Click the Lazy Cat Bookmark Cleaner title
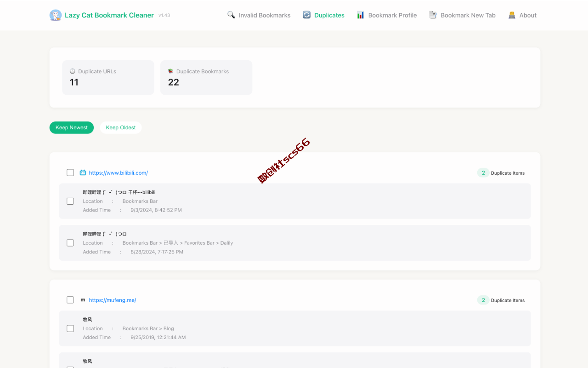This screenshot has width=588, height=368. [109, 15]
